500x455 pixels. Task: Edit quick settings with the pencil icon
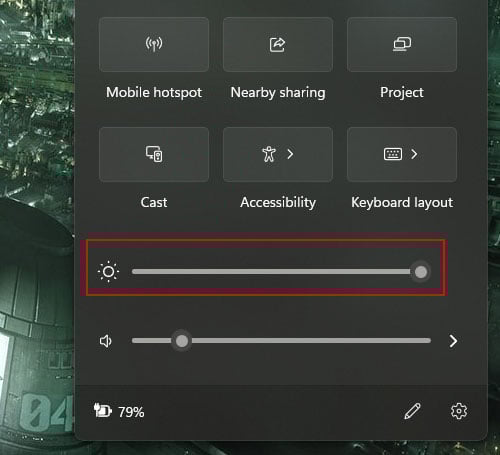pyautogui.click(x=412, y=411)
